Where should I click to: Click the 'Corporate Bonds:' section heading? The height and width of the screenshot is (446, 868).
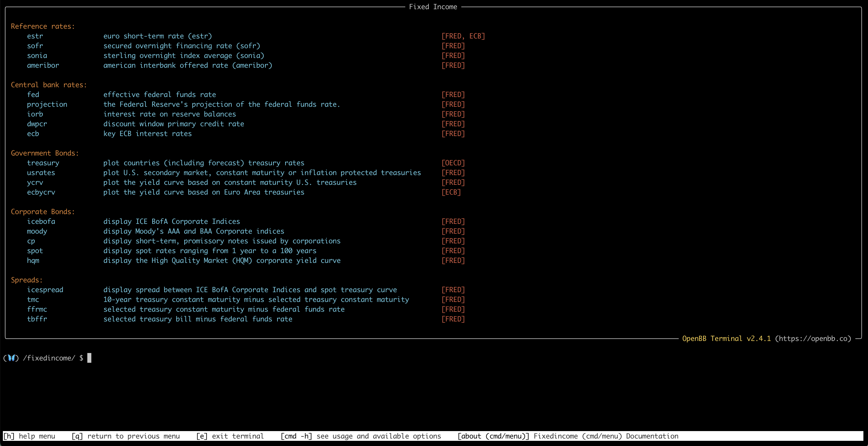coord(43,212)
